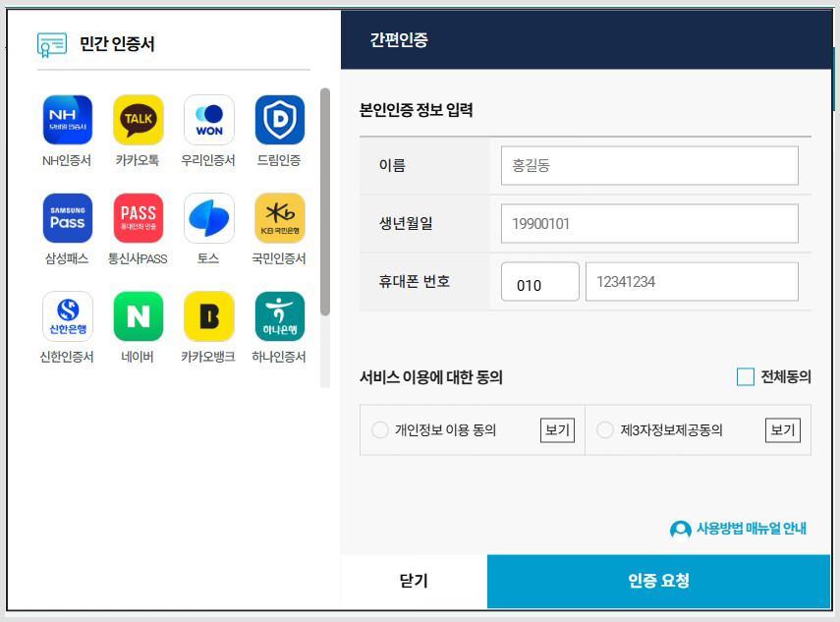Image resolution: width=840 pixels, height=622 pixels.
Task: Choose the KB Kookmin certificate icon
Action: 281,218
